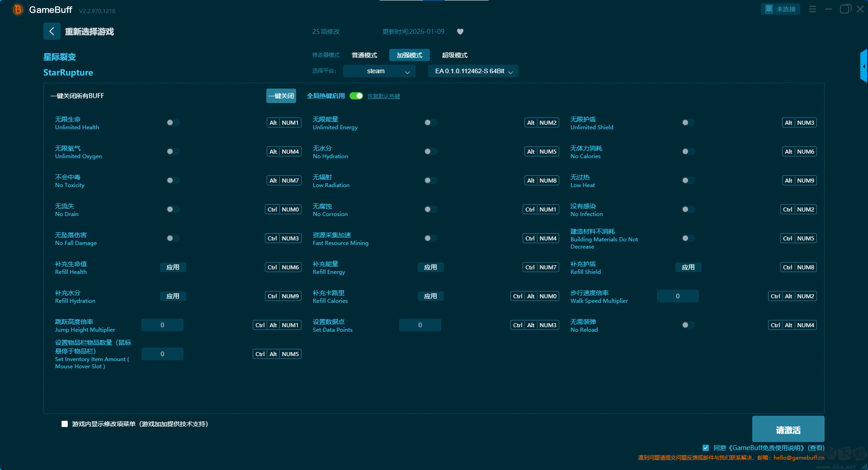The width and height of the screenshot is (868, 470).
Task: Click Unlimited Health Alt NUM1 hotkey box
Action: coord(284,122)
